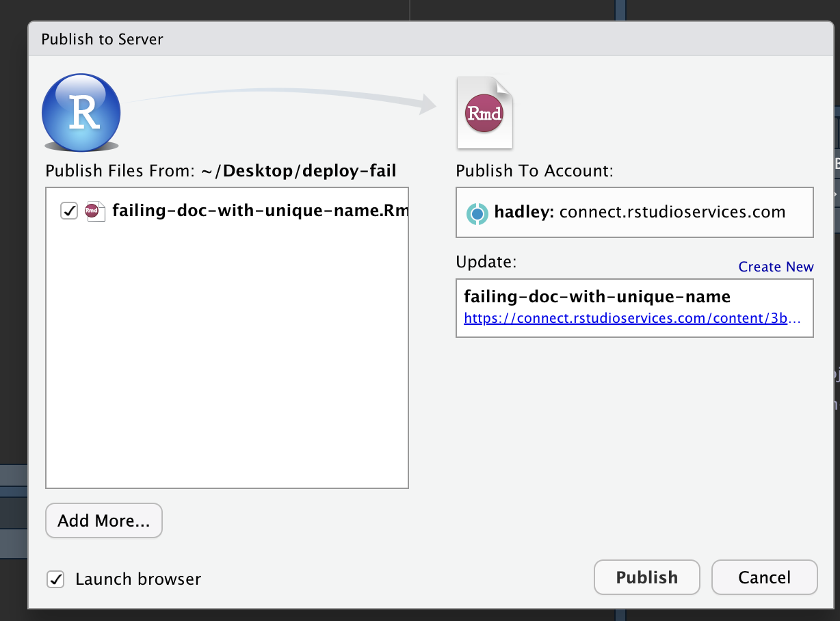Click the small Rmd icon beside the filename
The image size is (840, 621).
click(x=94, y=211)
